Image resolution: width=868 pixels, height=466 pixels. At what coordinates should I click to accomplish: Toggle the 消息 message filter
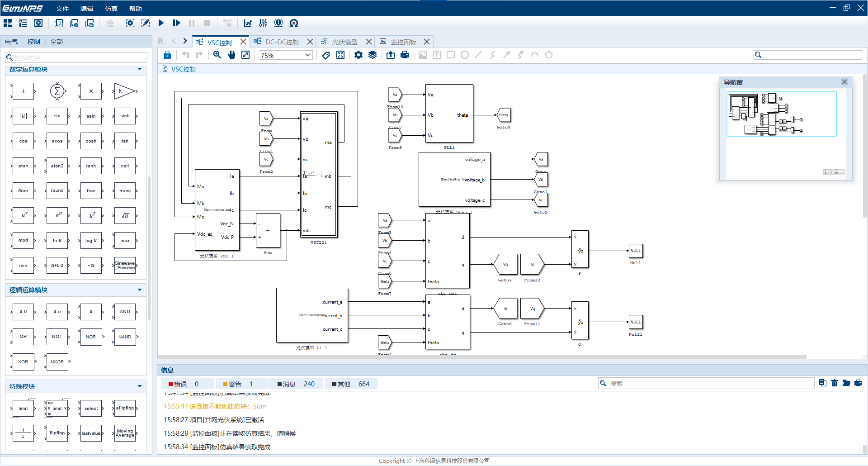click(296, 384)
